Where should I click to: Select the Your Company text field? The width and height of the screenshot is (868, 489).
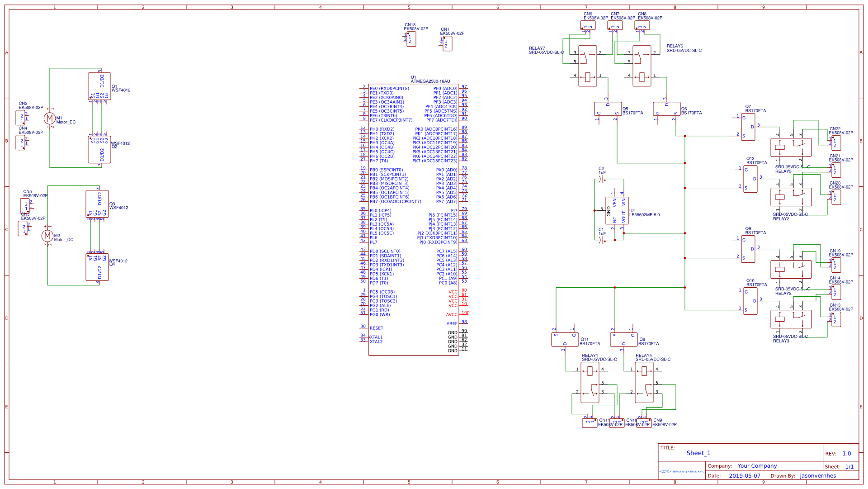click(x=756, y=465)
